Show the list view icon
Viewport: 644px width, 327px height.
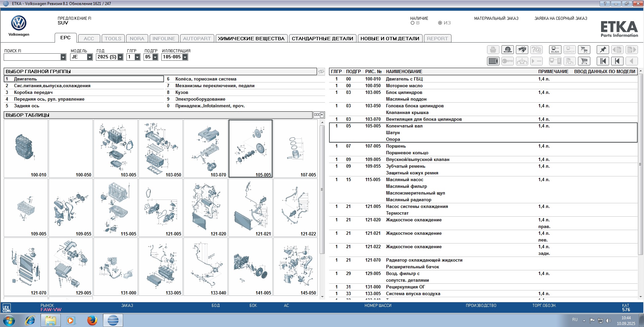tap(493, 61)
